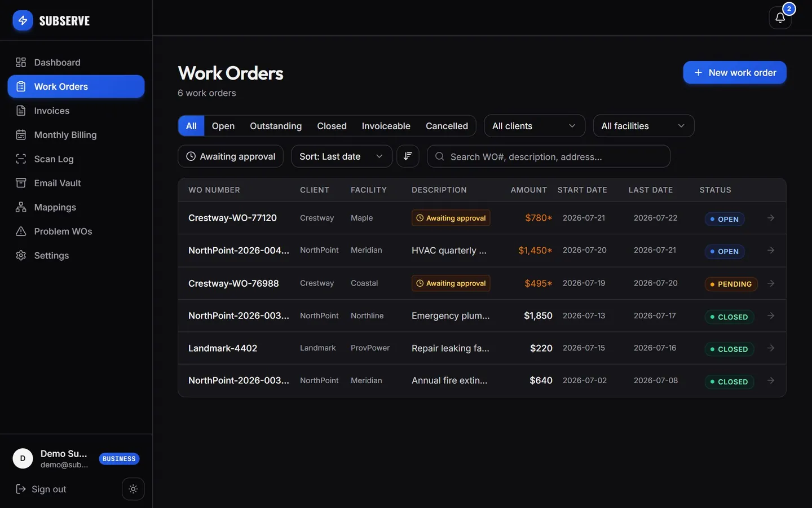812x508 pixels.
Task: Open Settings in sidebar
Action: [x=76, y=256]
